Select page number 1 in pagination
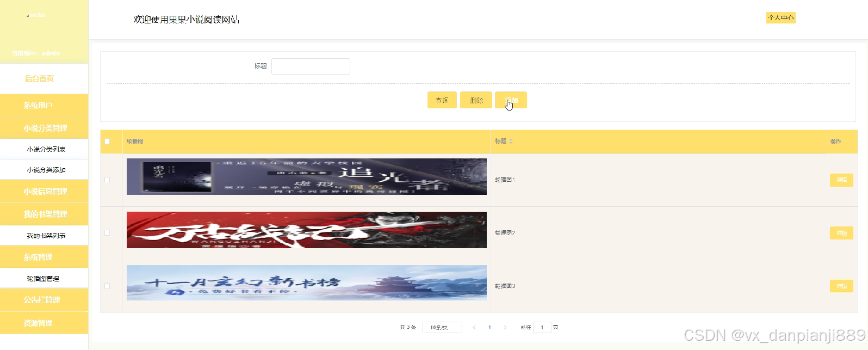Viewport: 868px width, 350px height. 489,327
